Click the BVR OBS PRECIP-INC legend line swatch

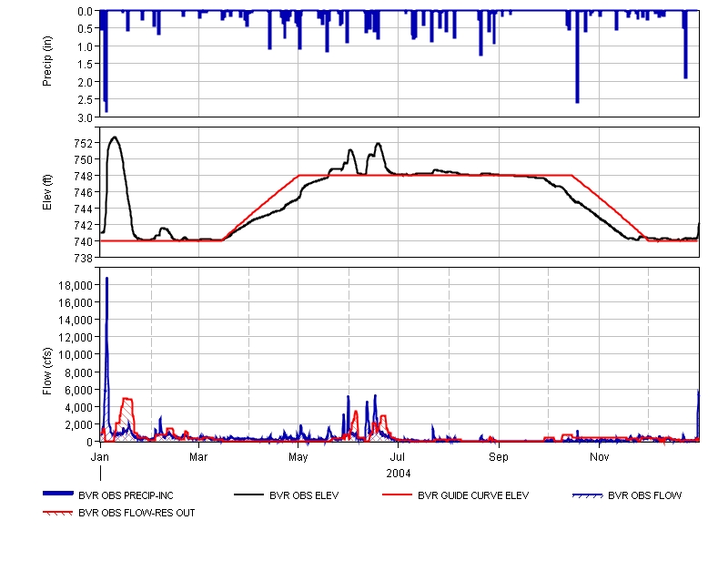(57, 495)
